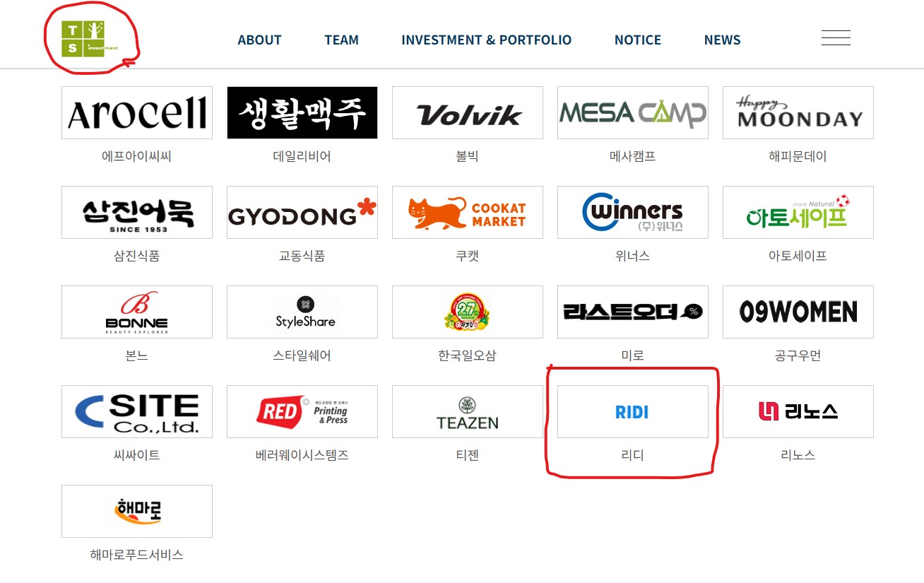Select the StyleShare logo tile
This screenshot has width=924, height=583.
pos(302,312)
